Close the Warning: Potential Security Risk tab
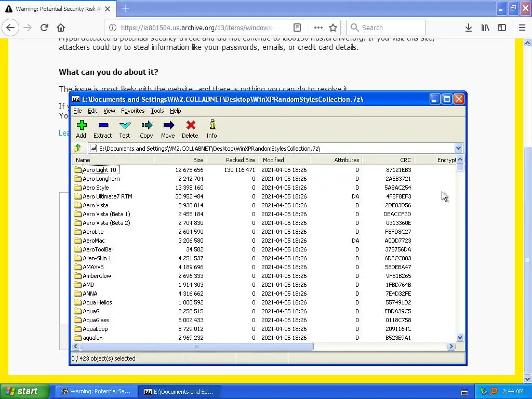The width and height of the screenshot is (532, 399). pos(108,9)
